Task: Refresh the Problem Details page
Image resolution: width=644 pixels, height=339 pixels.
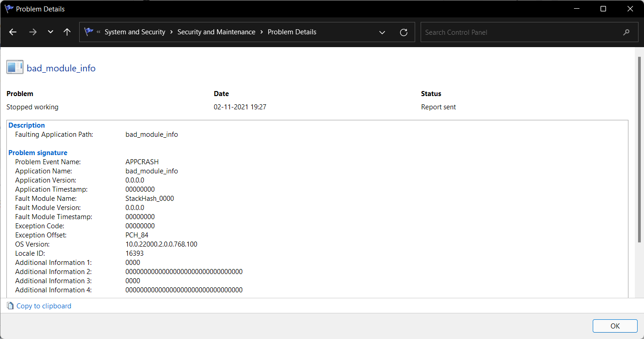Action: point(403,32)
